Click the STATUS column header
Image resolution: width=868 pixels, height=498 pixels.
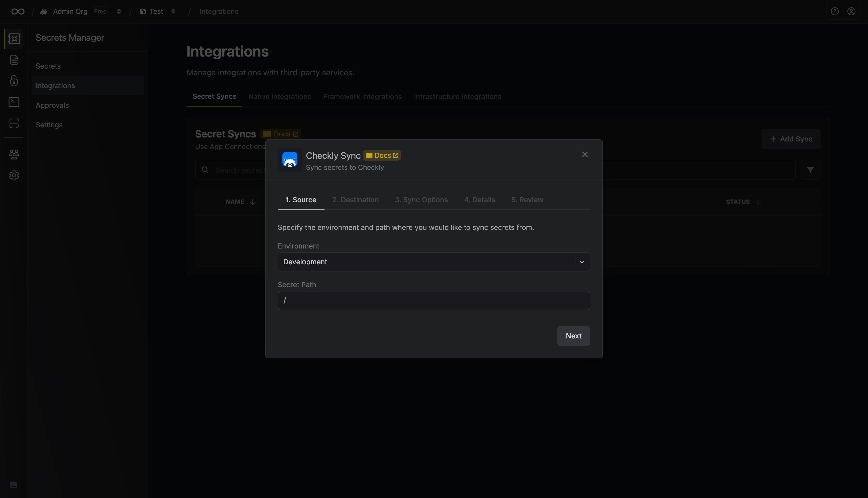tap(738, 202)
